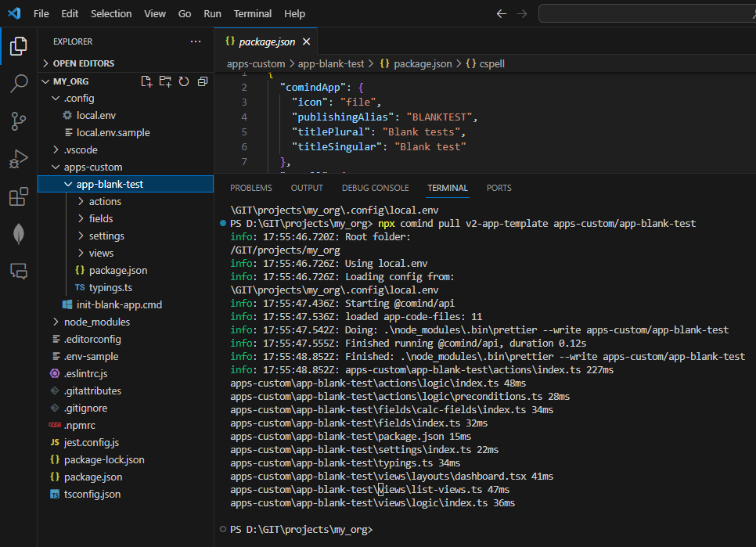Click the ESLint icon beside .eslintrc.js
Image resolution: width=756 pixels, height=547 pixels.
coord(55,373)
